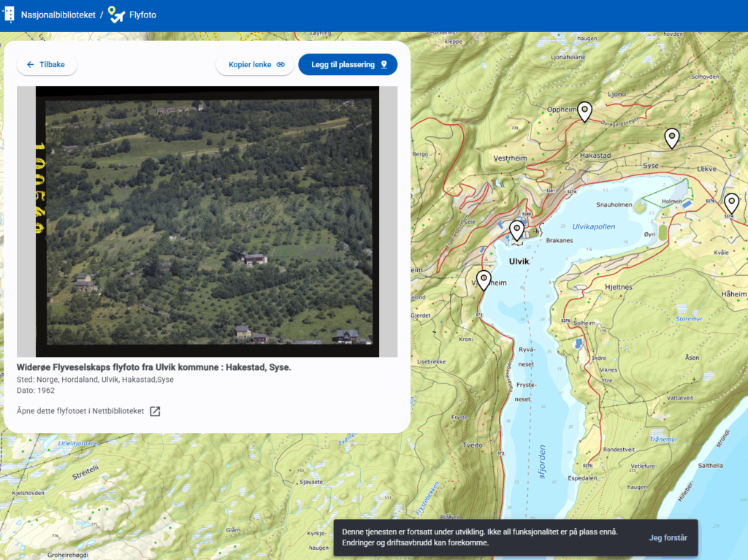Image resolution: width=748 pixels, height=560 pixels.
Task: Select the map marker near Oppheim
Action: (584, 111)
